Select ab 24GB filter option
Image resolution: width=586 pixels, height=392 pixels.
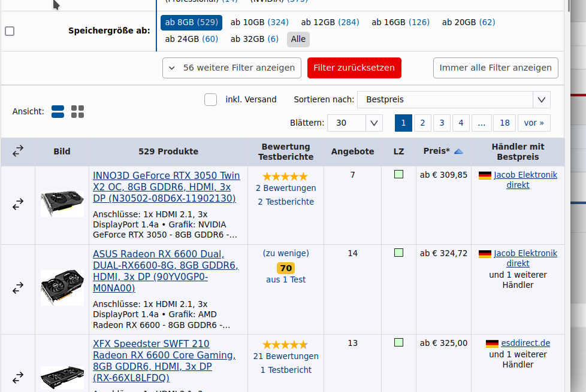point(191,39)
